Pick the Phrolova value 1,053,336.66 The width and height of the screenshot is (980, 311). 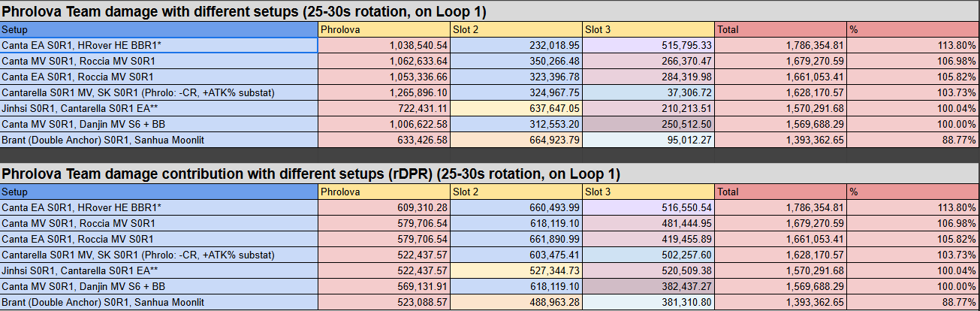click(384, 77)
